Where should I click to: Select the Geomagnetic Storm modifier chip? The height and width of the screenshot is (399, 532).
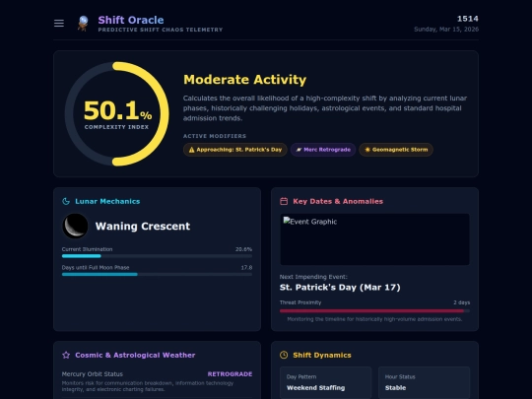coord(396,150)
